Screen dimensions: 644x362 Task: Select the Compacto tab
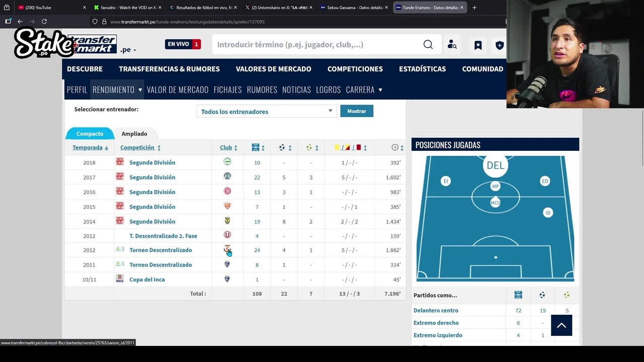(90, 134)
